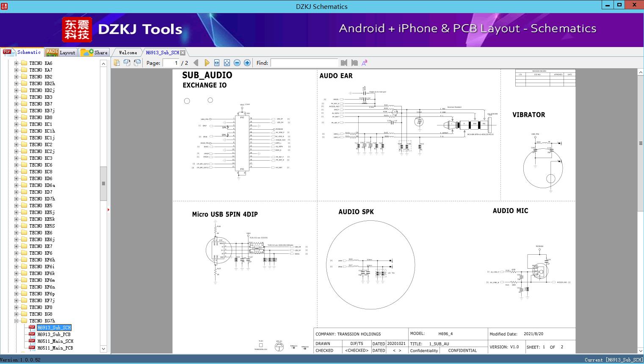Click the sidebar collapse red arrow
The width and height of the screenshot is (644, 364).
coord(108,209)
